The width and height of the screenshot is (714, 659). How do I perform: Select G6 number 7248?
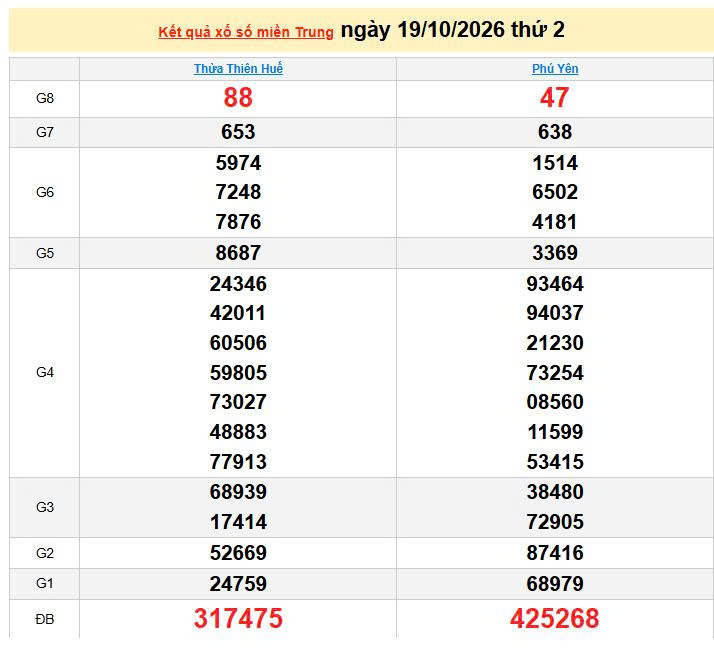pos(238,192)
